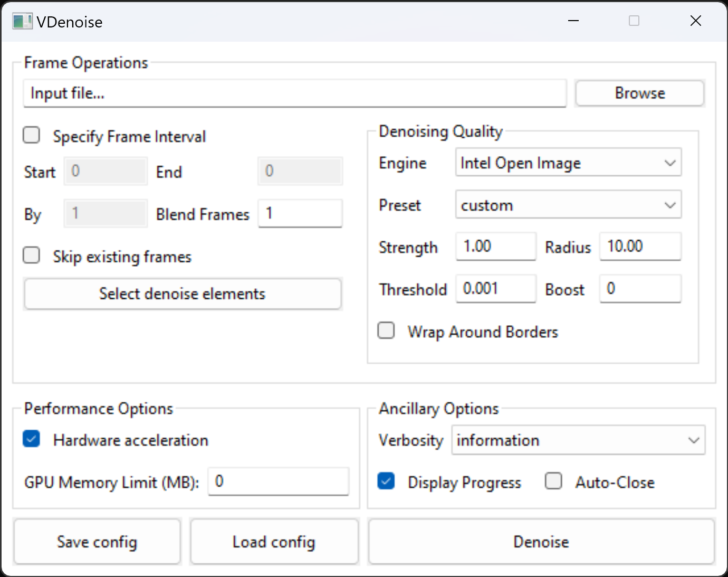Image resolution: width=728 pixels, height=577 pixels.
Task: Enable Specify Frame Interval
Action: 31,135
